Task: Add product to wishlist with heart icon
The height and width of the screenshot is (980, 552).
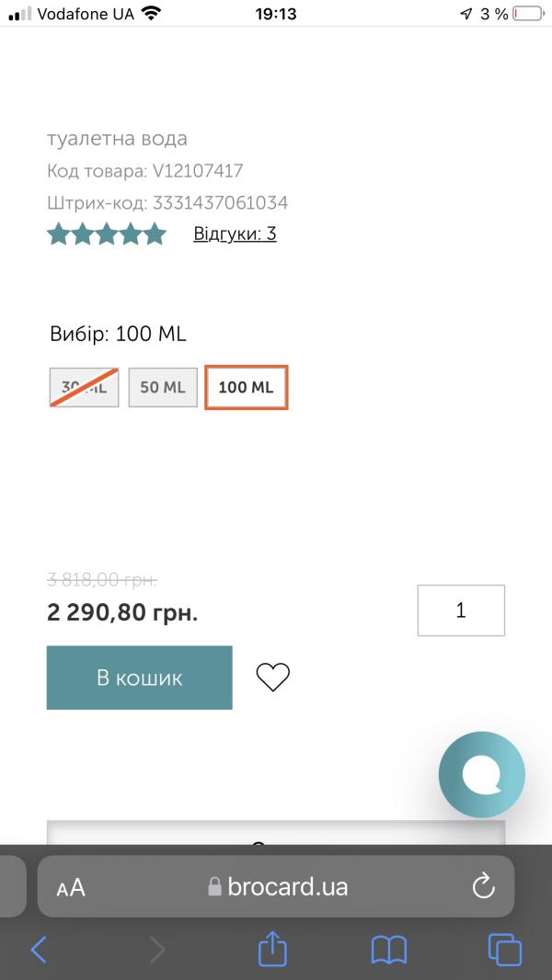Action: 272,678
